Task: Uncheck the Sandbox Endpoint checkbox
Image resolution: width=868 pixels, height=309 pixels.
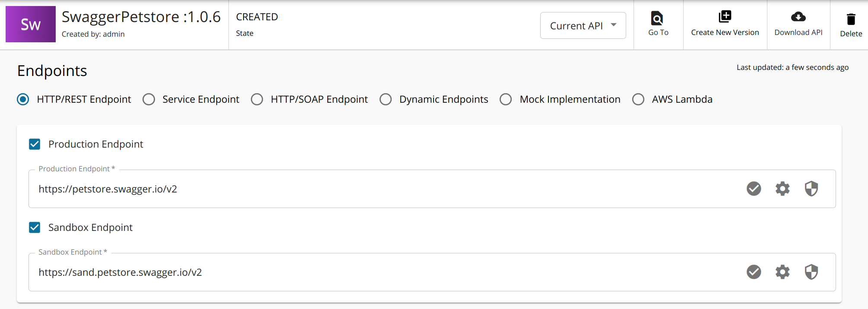Action: pos(35,227)
